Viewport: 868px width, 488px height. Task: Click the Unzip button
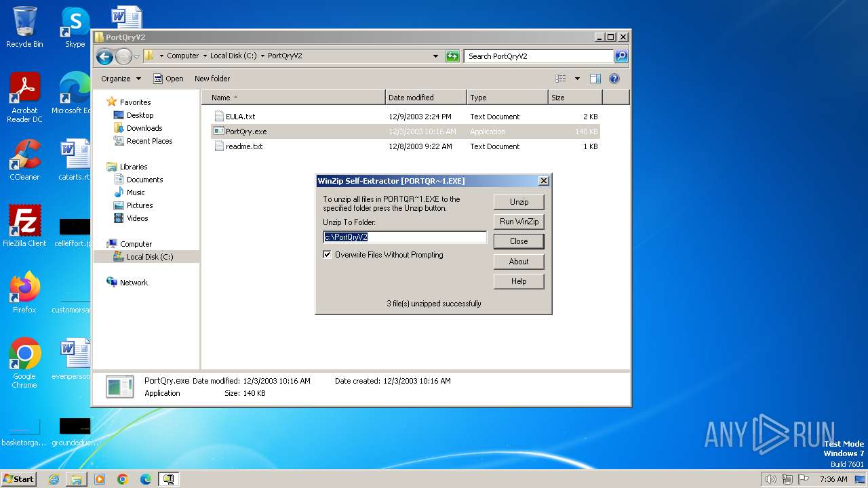click(x=519, y=202)
